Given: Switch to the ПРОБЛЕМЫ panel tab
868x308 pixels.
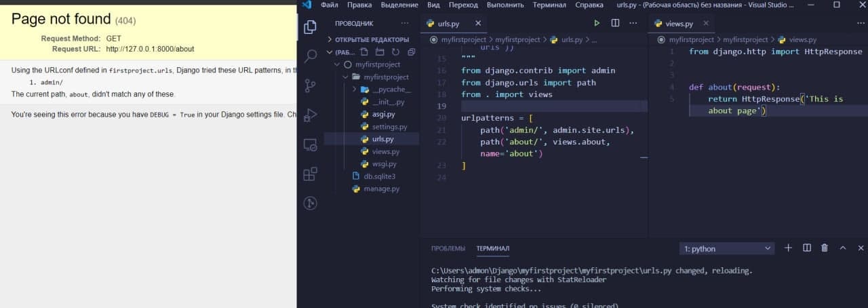Looking at the screenshot, I should 448,248.
